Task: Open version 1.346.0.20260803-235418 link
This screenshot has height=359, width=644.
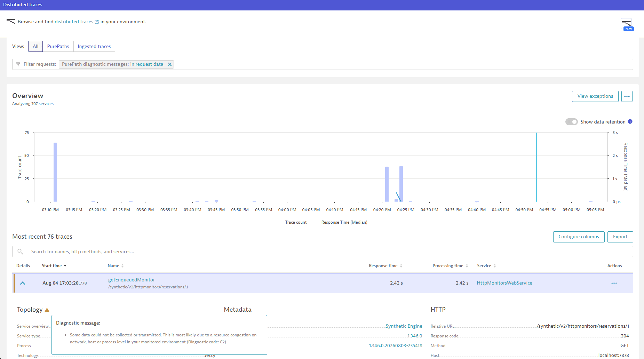Action: click(396, 345)
